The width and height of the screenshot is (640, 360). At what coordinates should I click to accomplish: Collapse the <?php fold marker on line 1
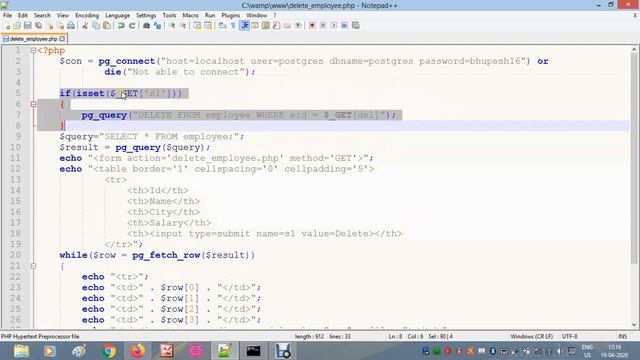pyautogui.click(x=33, y=50)
